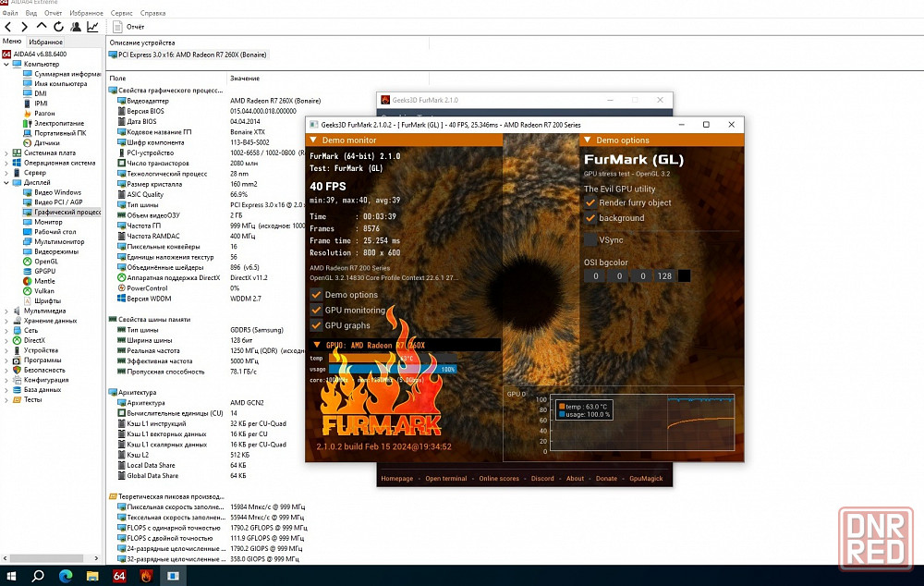Open the Homepage link in FurMark
This screenshot has height=586, width=924.
397,479
